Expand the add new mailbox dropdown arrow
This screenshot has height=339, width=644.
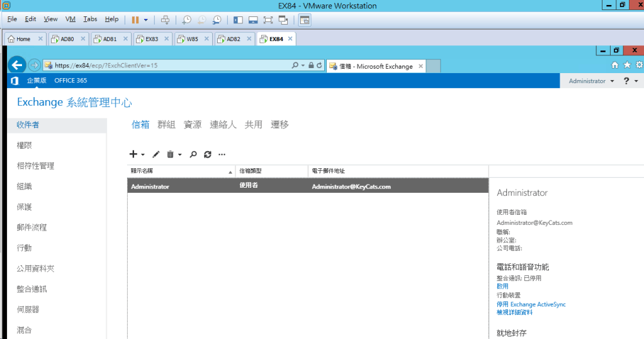[143, 154]
